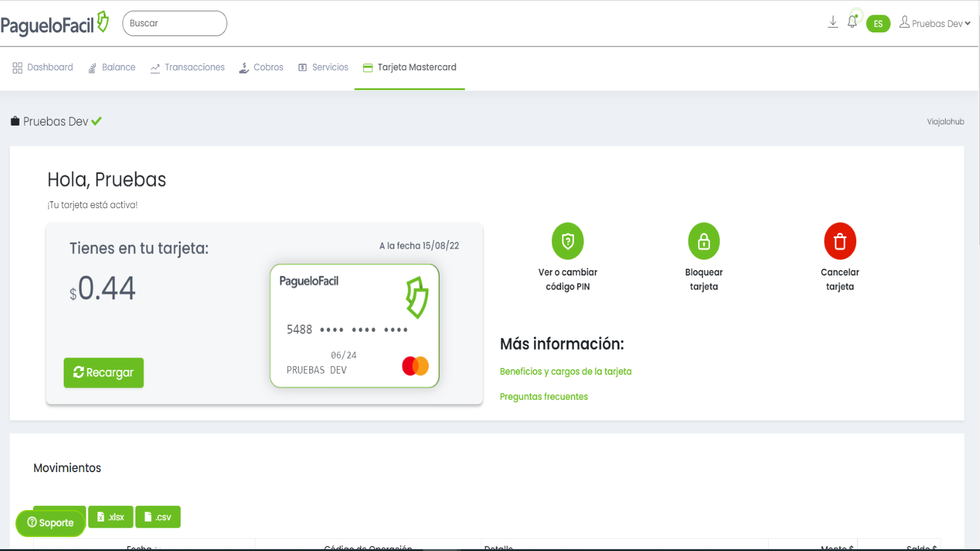Click the Hola, Pruebas greeting
Image resolution: width=980 pixels, height=551 pixels.
(107, 179)
